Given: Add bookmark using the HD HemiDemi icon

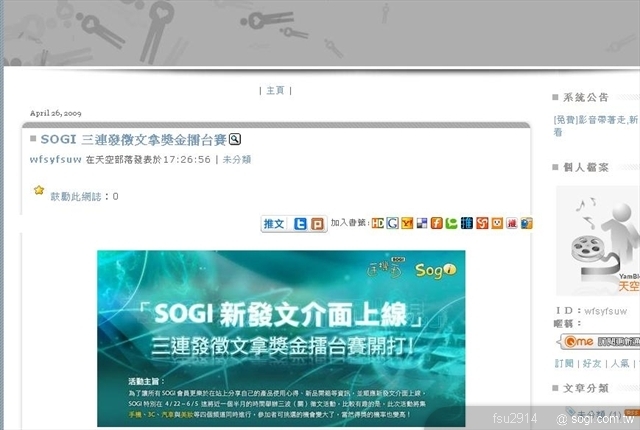Looking at the screenshot, I should [377, 223].
